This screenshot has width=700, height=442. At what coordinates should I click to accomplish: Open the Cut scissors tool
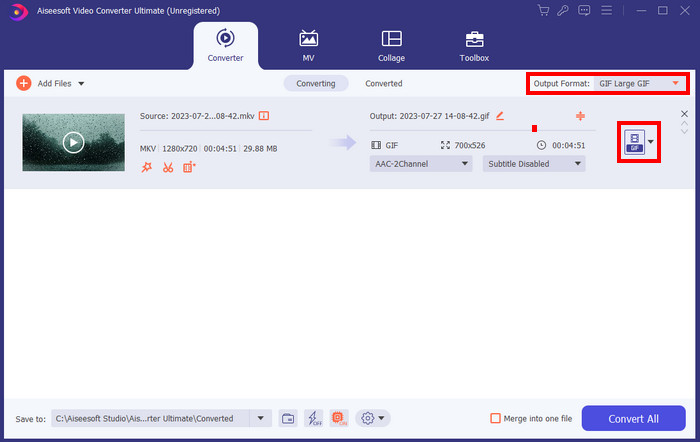(168, 167)
